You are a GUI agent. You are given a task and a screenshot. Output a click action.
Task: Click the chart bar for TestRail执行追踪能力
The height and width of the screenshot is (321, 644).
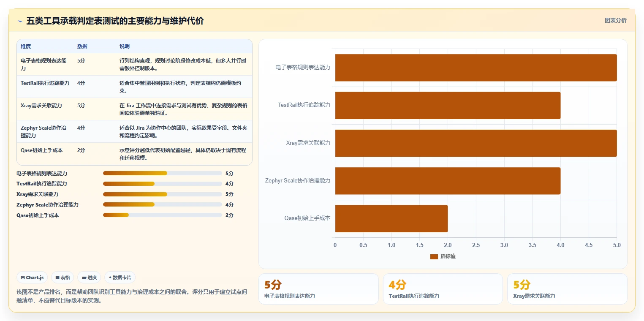(x=448, y=105)
